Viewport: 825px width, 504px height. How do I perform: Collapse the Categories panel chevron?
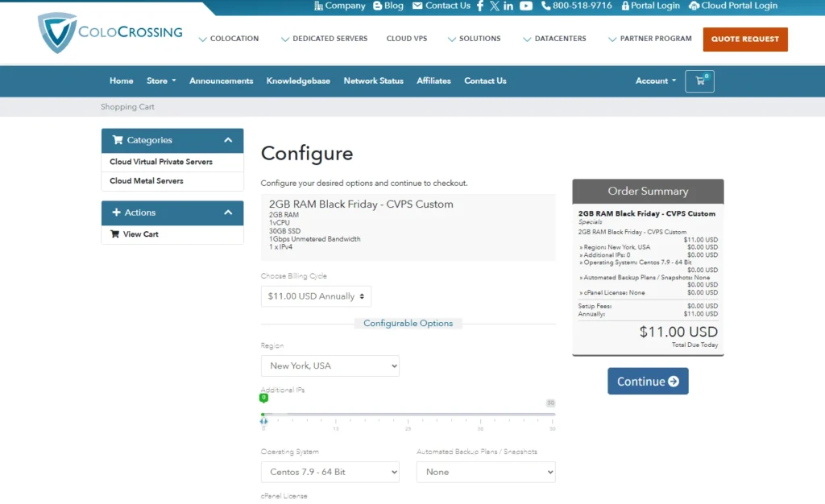coord(228,140)
